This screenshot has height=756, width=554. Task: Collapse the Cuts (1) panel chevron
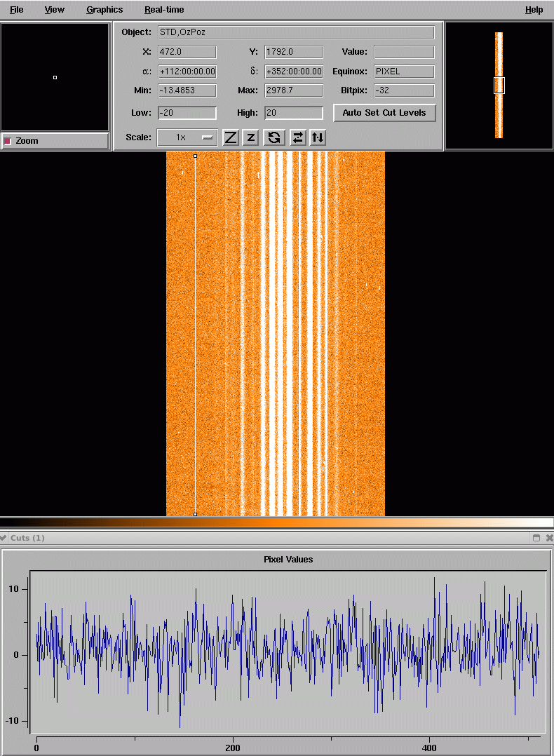(x=4, y=538)
